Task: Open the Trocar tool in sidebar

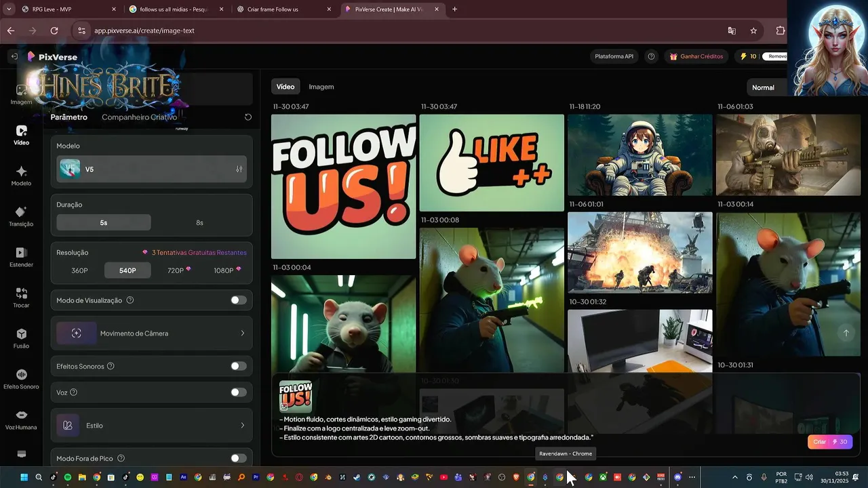Action: tap(21, 298)
